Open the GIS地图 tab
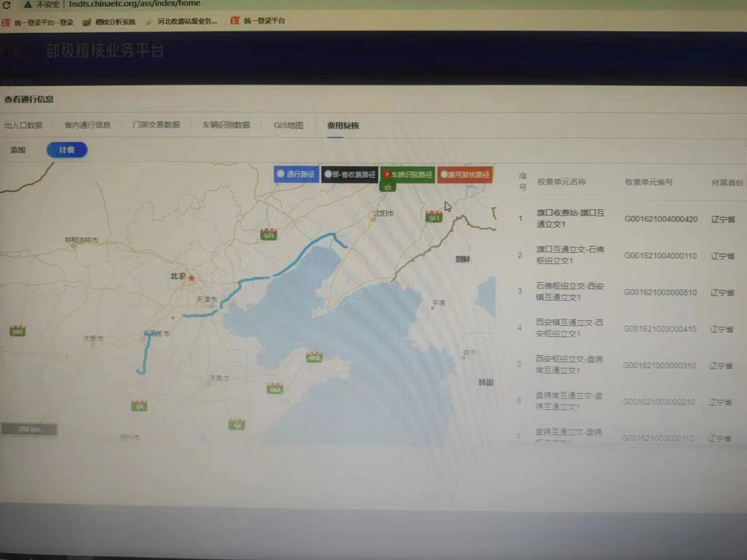This screenshot has height=560, width=747. click(x=289, y=125)
